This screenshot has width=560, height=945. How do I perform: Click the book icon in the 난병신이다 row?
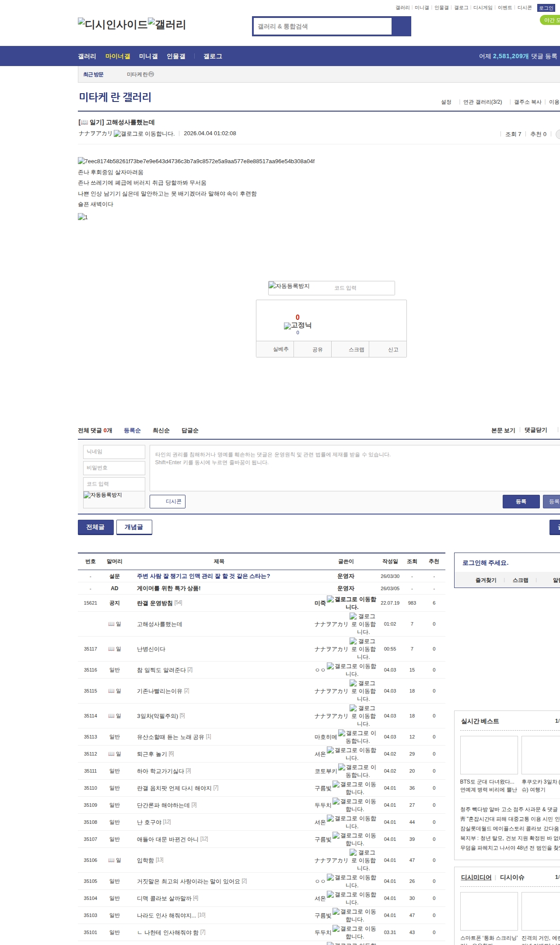click(x=111, y=649)
